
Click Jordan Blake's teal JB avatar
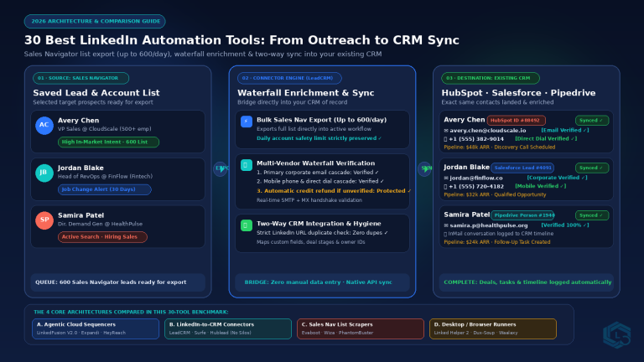point(44,173)
